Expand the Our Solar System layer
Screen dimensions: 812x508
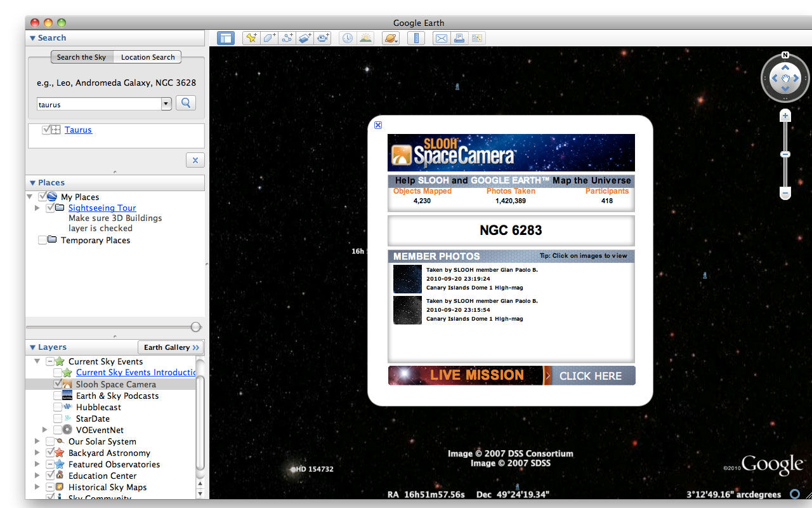tap(37, 441)
